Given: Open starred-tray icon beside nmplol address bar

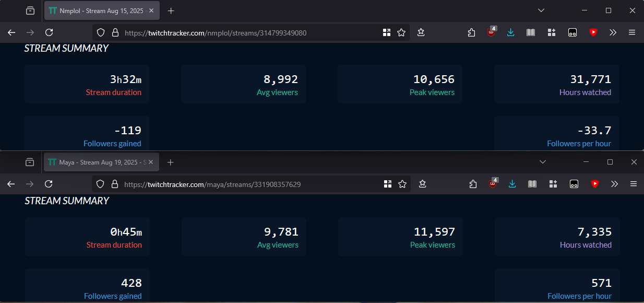Looking at the screenshot, I should (421, 32).
